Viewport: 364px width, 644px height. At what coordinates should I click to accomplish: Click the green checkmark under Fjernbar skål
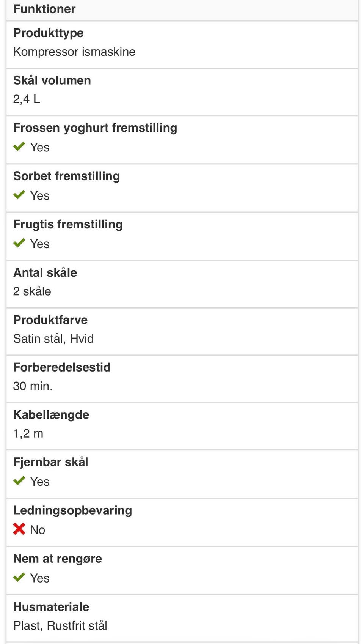tap(19, 481)
